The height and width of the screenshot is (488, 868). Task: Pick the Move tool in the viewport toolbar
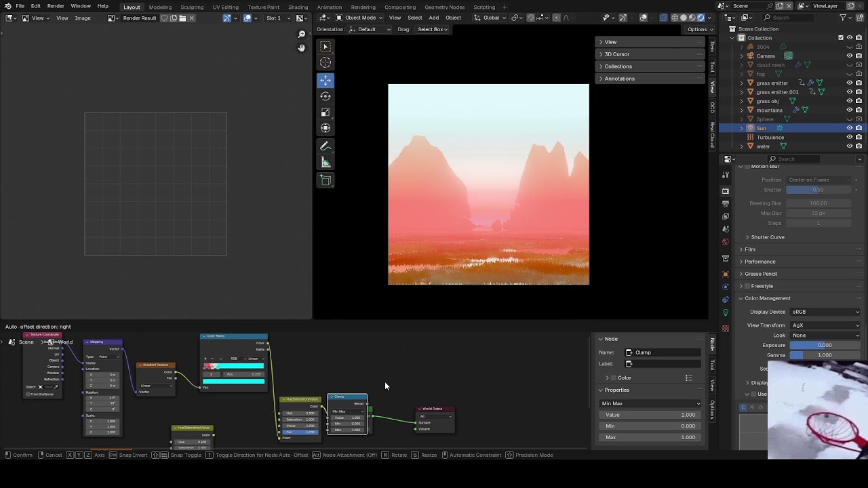coord(325,80)
